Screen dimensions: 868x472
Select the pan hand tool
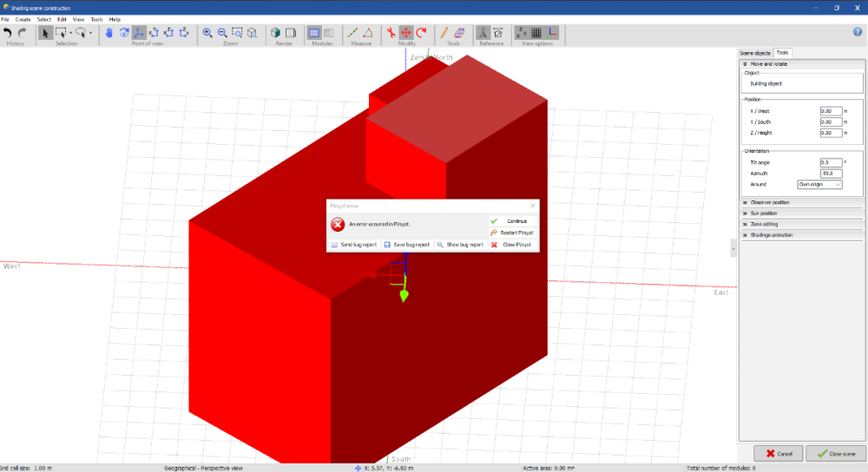(108, 32)
